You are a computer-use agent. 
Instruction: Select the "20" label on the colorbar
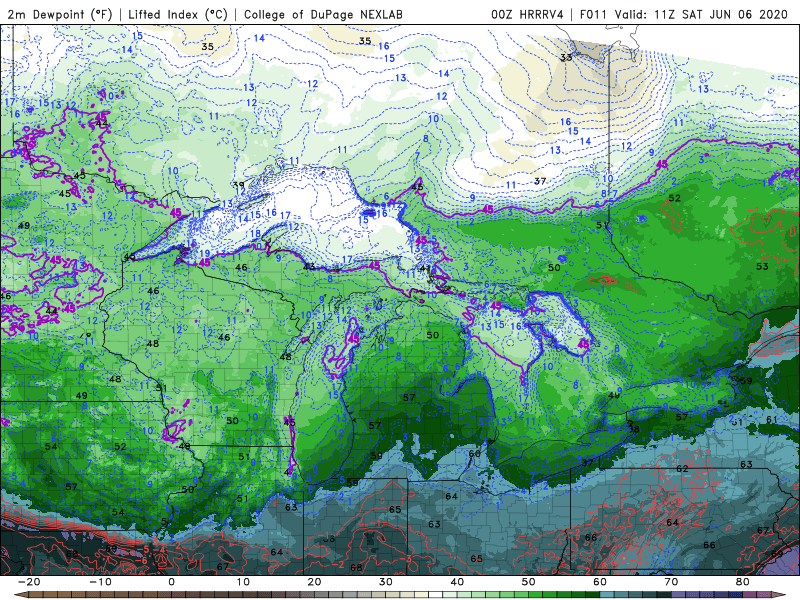(x=314, y=582)
